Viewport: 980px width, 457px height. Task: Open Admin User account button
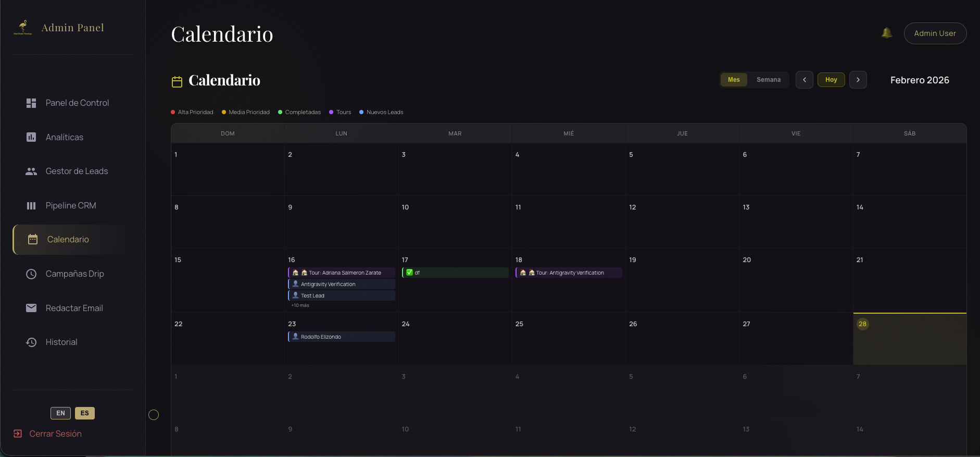[x=935, y=33]
